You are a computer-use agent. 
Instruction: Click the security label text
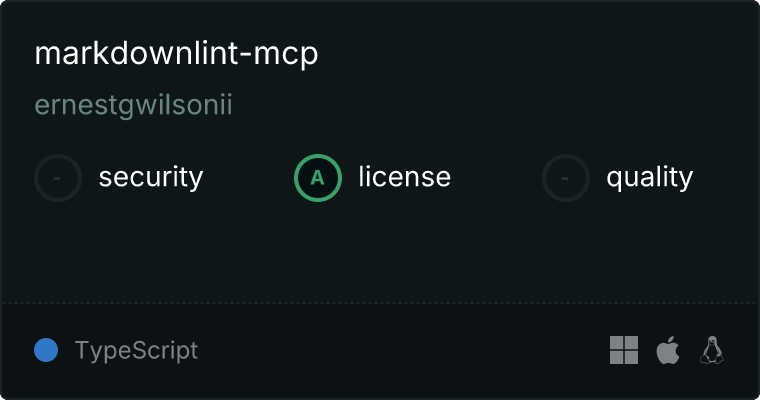pyautogui.click(x=151, y=177)
